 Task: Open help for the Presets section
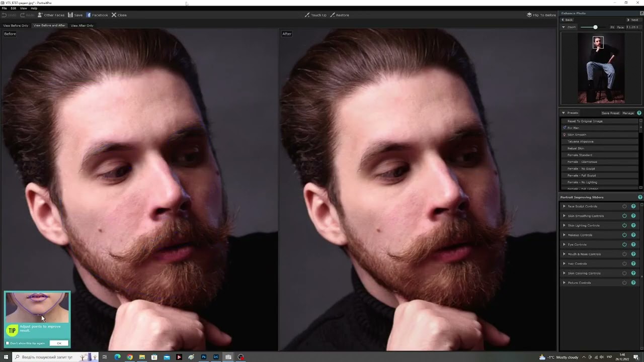[639, 113]
